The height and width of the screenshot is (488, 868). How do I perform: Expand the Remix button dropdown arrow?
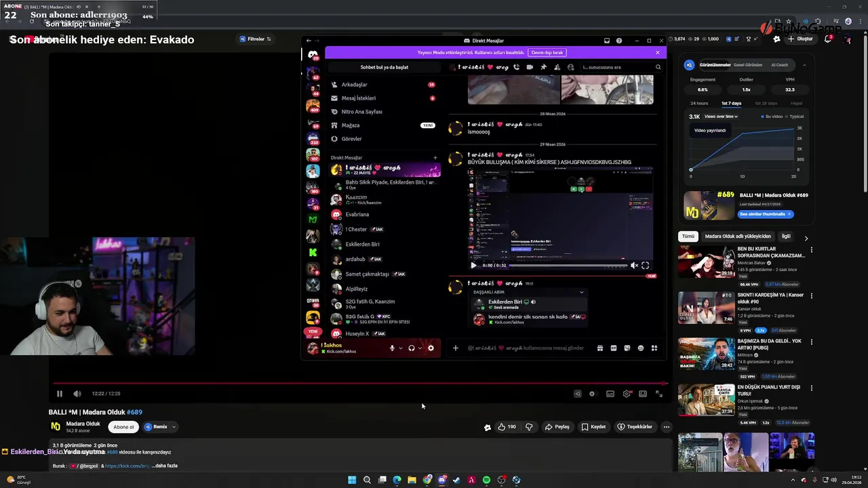[174, 427]
